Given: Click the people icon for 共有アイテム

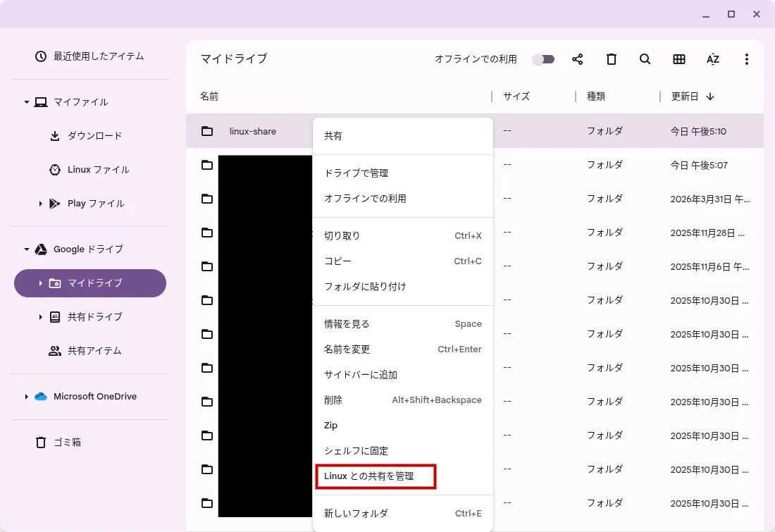Looking at the screenshot, I should coord(55,351).
